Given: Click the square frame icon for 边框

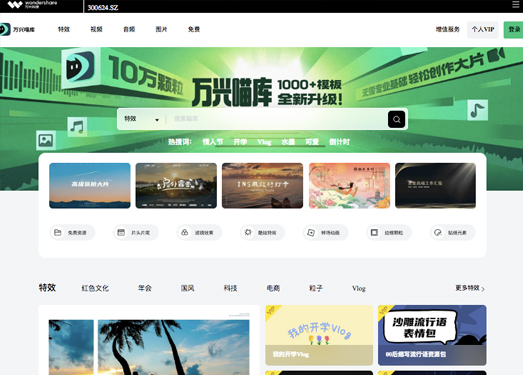Looking at the screenshot, I should coord(374,232).
